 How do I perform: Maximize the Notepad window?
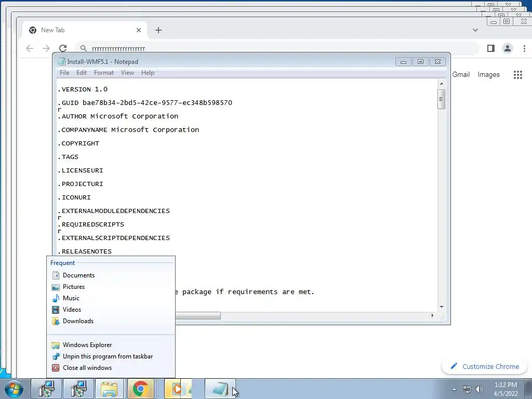click(420, 62)
